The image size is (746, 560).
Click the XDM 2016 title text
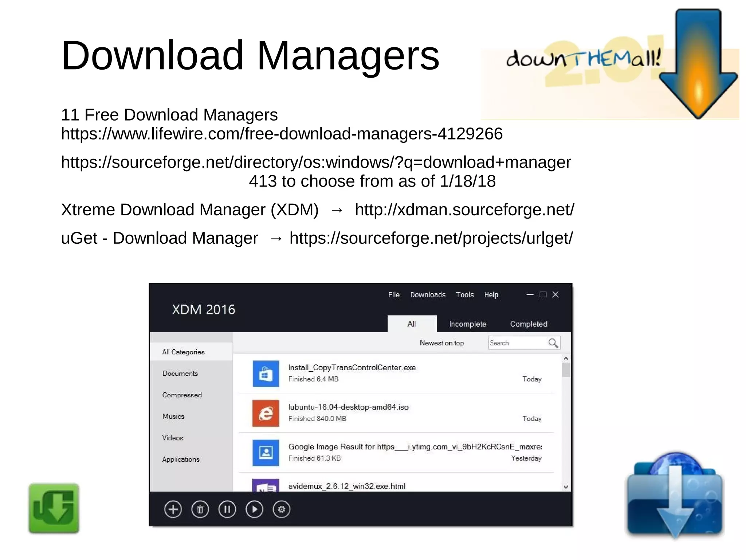[203, 310]
